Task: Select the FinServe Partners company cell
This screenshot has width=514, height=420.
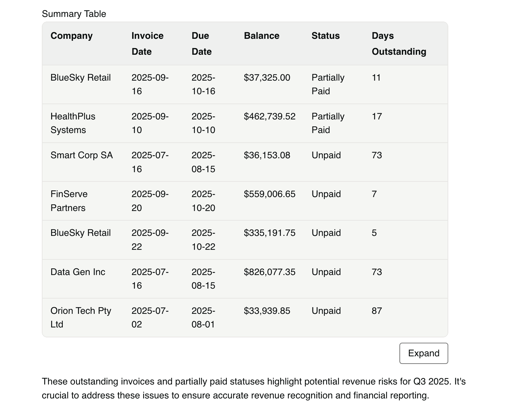Action: click(69, 201)
